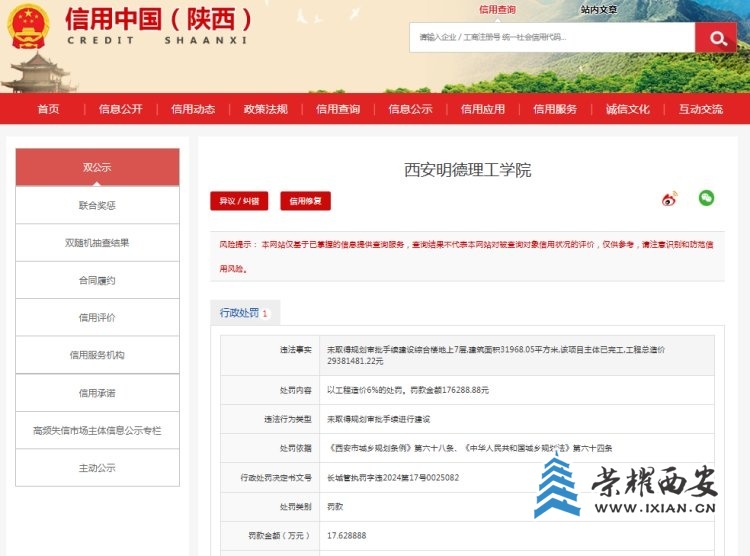Click the fine amount text 176288.88元
Viewport: 750px width, 556px height.
465,390
